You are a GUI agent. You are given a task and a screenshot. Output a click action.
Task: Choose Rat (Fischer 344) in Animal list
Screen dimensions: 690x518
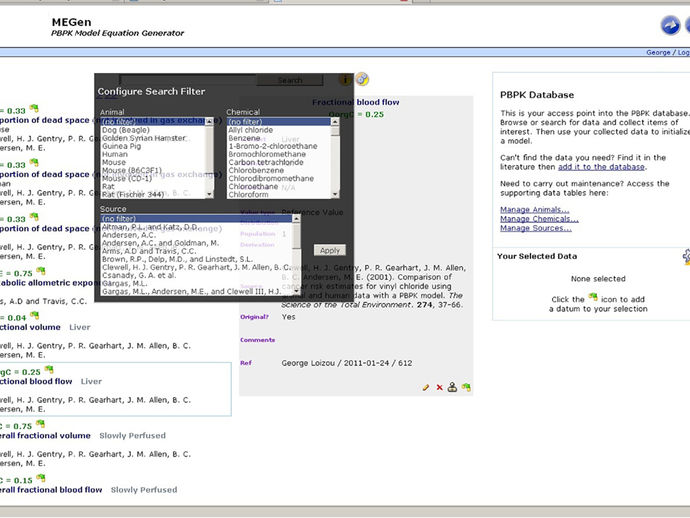click(x=153, y=194)
